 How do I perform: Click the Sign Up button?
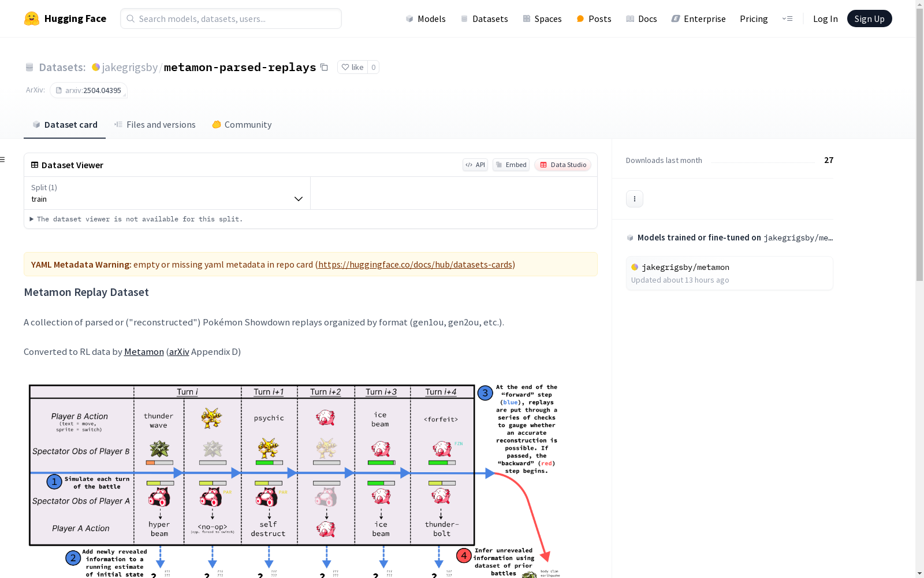point(869,18)
